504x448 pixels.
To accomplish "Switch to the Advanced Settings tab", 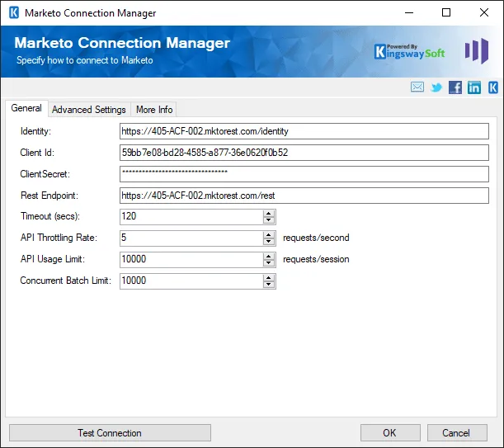I will (88, 110).
